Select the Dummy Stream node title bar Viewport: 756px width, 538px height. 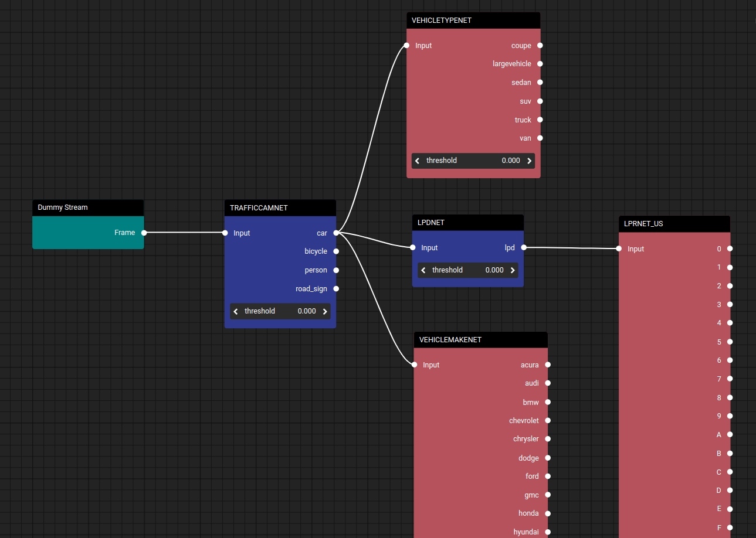[88, 207]
